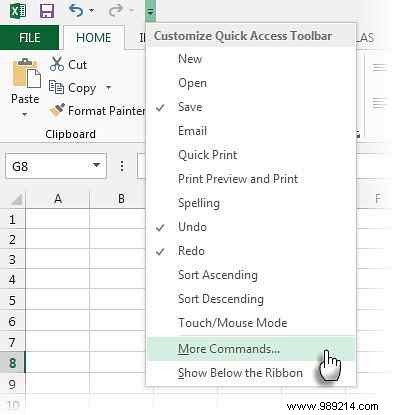This screenshot has width=393, height=415.
Task: Toggle the Customize Quick Access Toolbar arrow
Action: point(151,11)
